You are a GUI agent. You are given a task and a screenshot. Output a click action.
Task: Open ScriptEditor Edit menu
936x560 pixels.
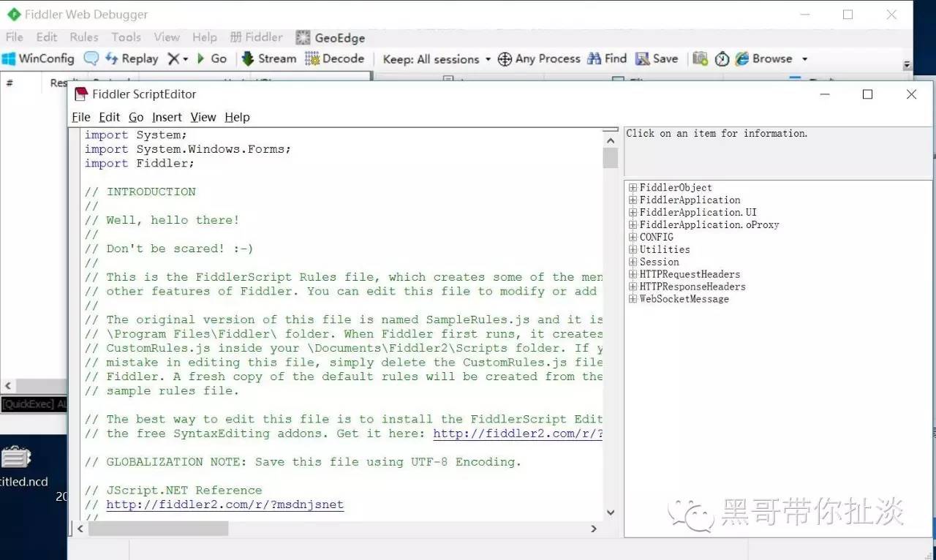[x=110, y=117]
